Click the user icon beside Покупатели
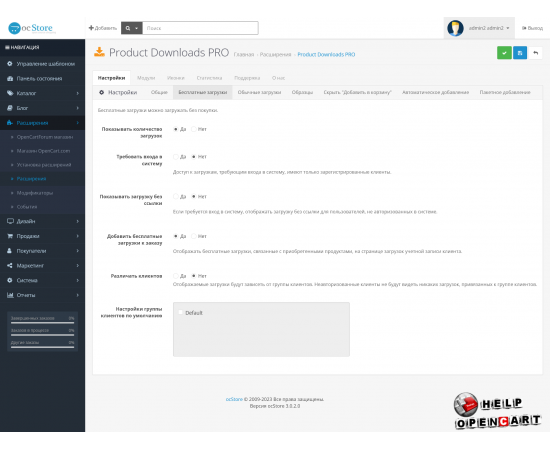 pos(9,251)
